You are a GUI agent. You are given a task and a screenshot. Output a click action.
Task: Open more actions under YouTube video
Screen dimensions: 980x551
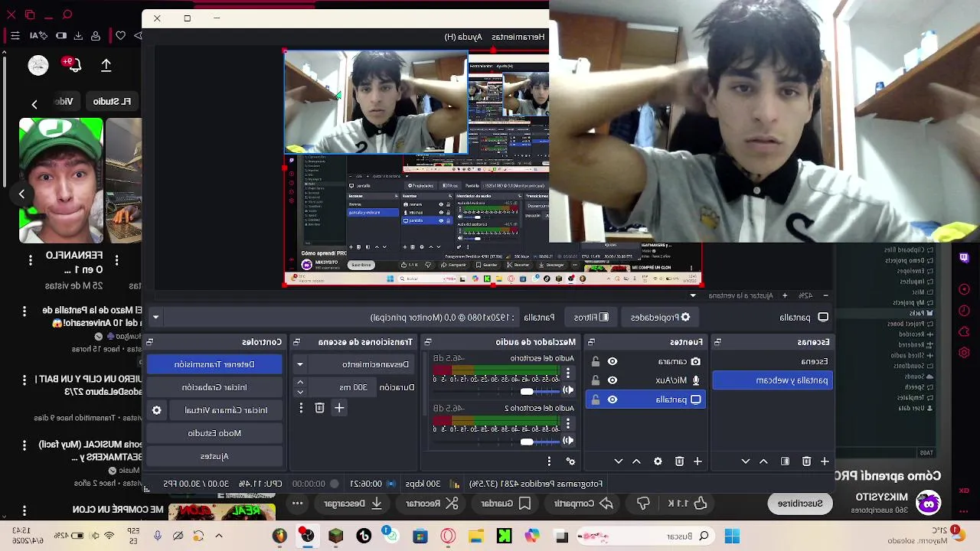pos(297,503)
